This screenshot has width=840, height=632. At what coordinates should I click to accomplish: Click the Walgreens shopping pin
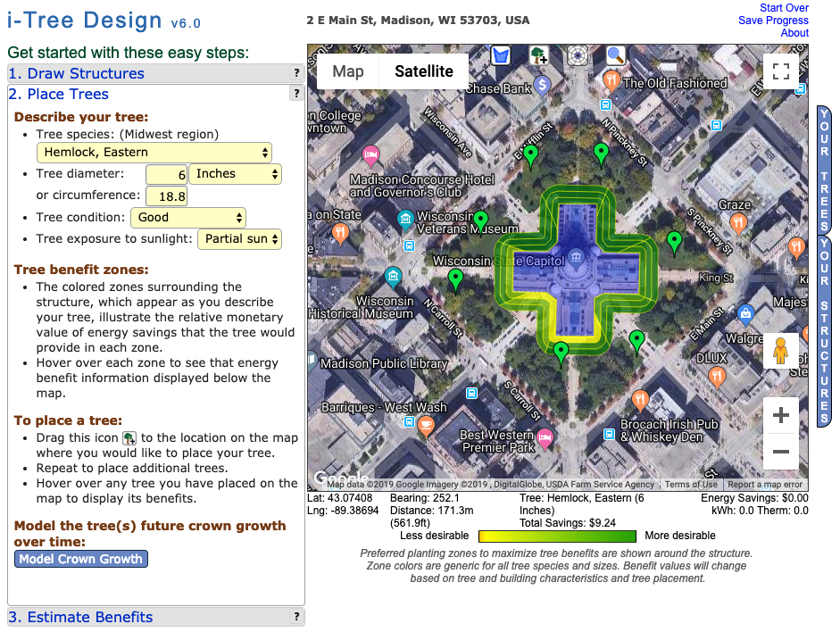[x=745, y=314]
